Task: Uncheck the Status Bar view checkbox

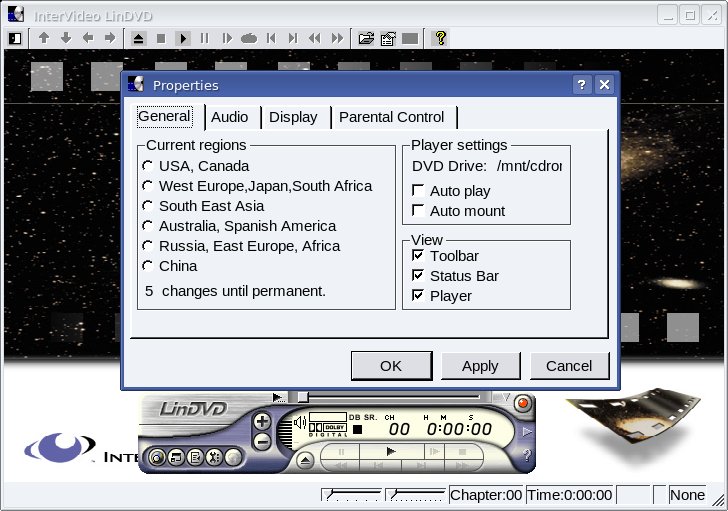Action: pos(418,275)
